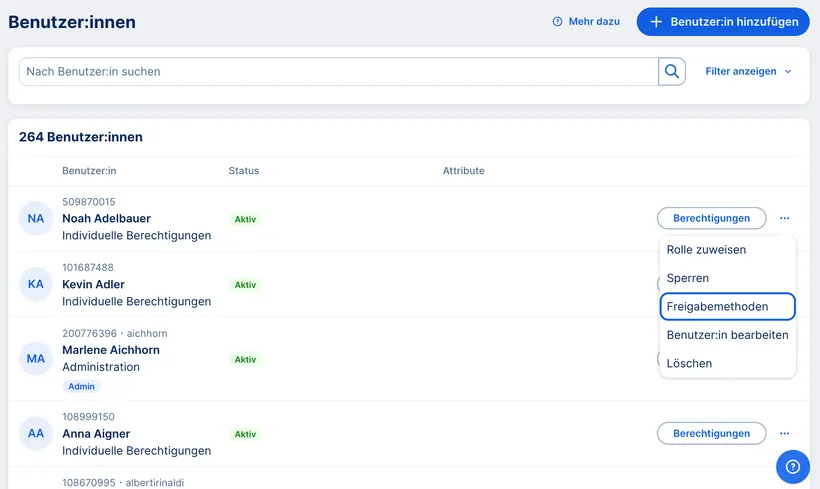Choose Sperren in the context menu
Screen dimensions: 820x489
[688, 278]
